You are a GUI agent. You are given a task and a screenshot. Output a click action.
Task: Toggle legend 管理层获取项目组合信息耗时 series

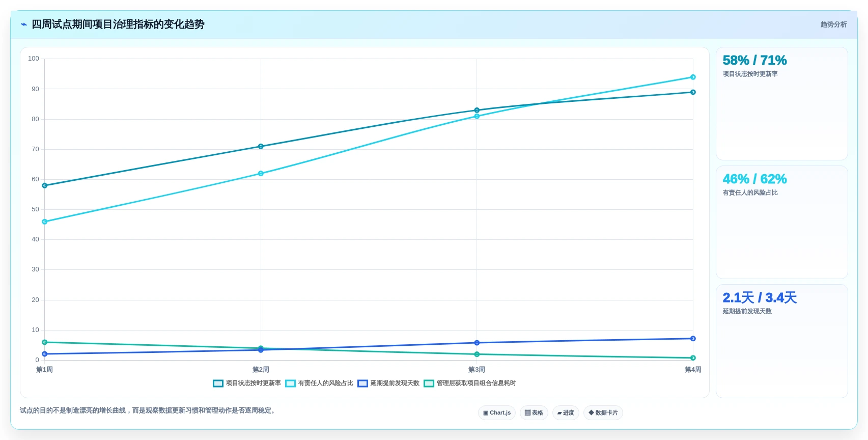[470, 383]
